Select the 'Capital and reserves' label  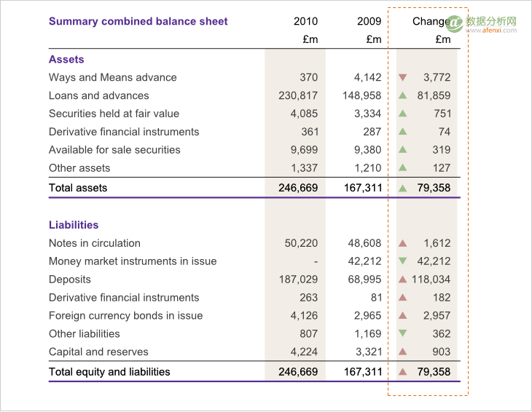point(98,352)
